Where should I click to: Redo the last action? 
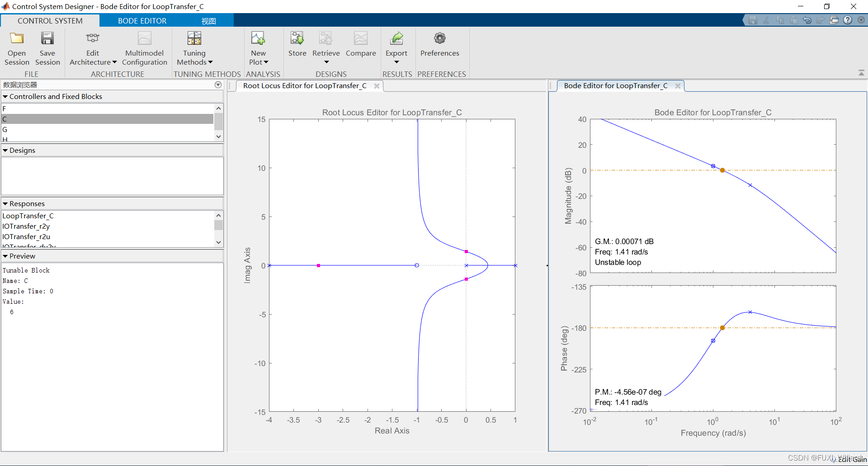(x=821, y=20)
